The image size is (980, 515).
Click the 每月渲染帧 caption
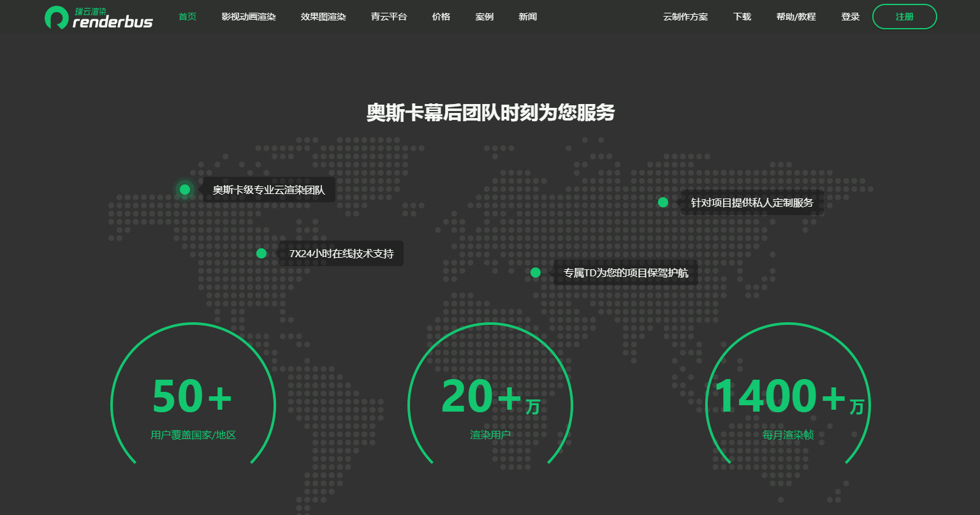[788, 435]
